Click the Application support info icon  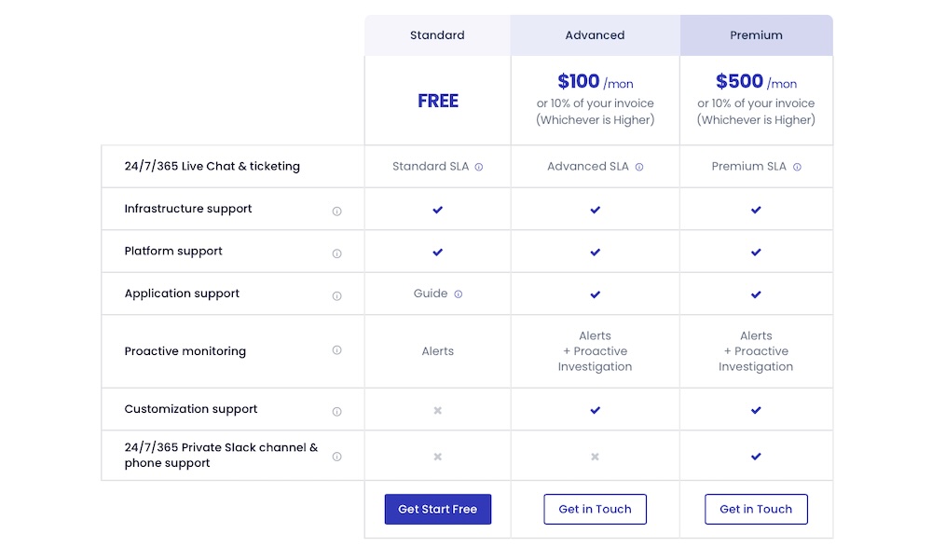point(337,296)
